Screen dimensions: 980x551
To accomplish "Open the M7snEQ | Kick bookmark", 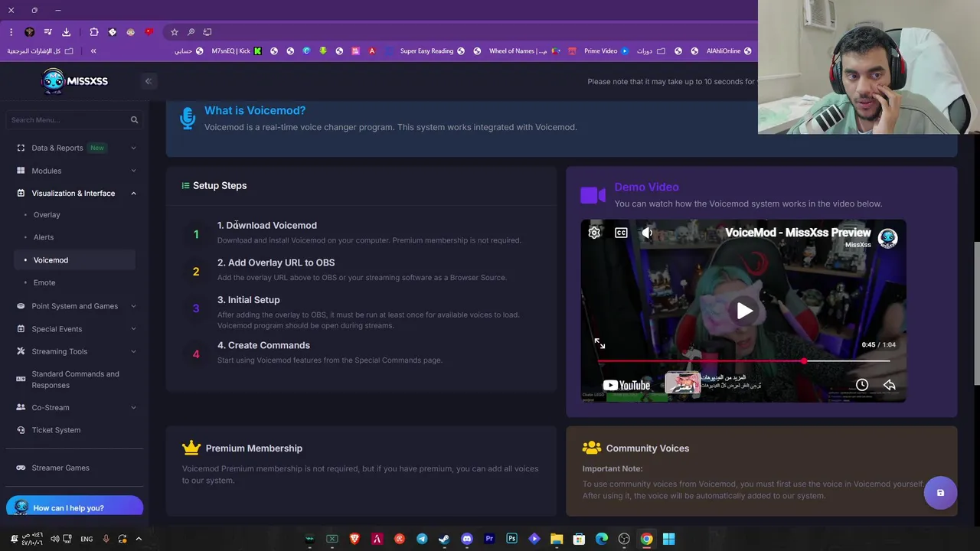I will point(237,51).
